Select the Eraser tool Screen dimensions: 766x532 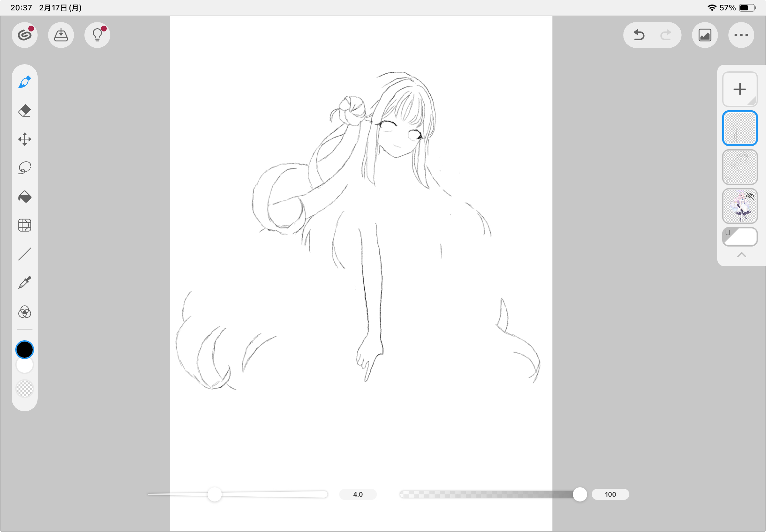tap(24, 111)
